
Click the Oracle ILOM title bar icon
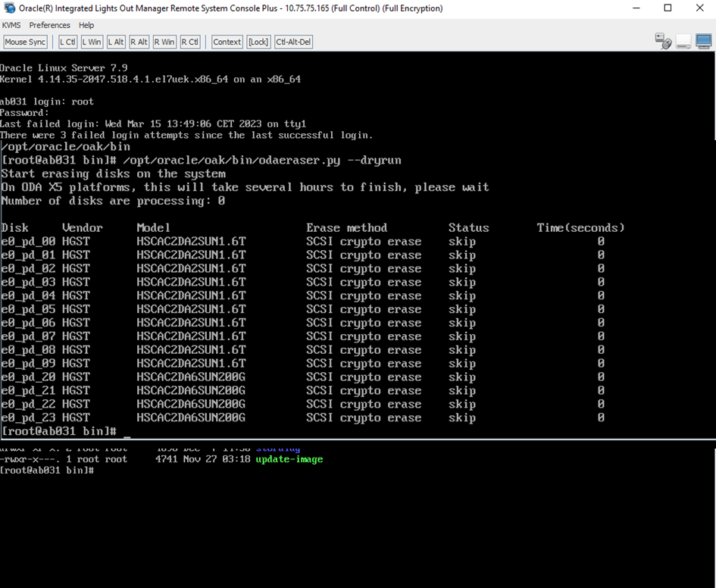click(x=9, y=8)
